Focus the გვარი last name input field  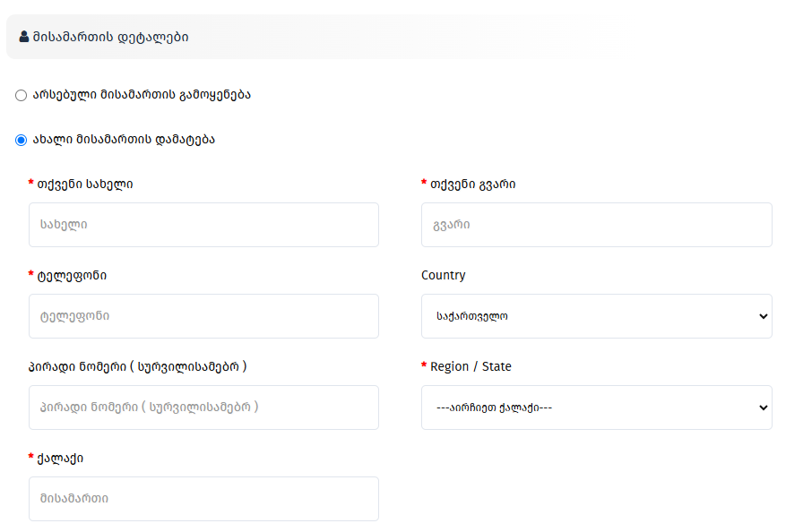(596, 225)
